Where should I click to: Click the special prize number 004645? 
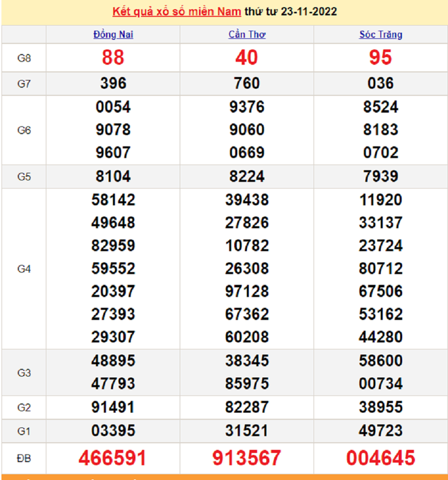(x=380, y=458)
